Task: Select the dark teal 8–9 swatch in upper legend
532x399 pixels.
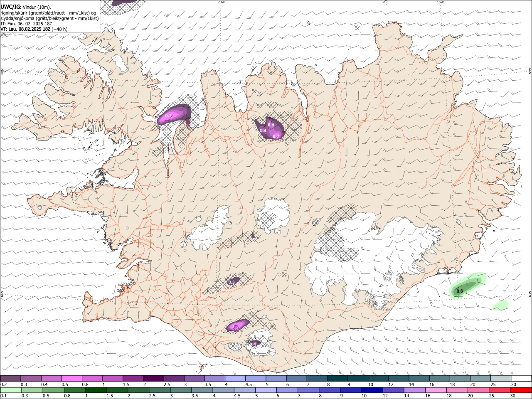Action: pos(337,378)
